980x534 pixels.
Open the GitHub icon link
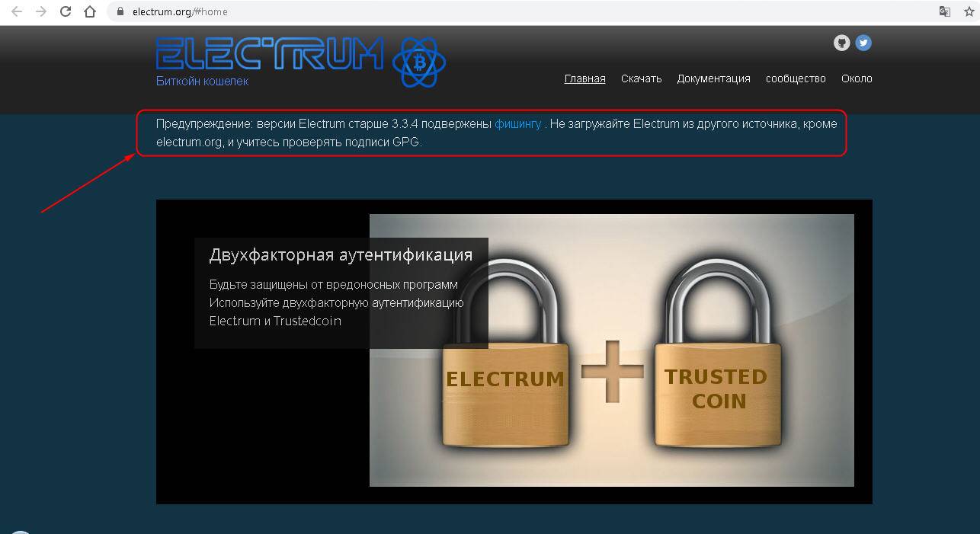[841, 43]
